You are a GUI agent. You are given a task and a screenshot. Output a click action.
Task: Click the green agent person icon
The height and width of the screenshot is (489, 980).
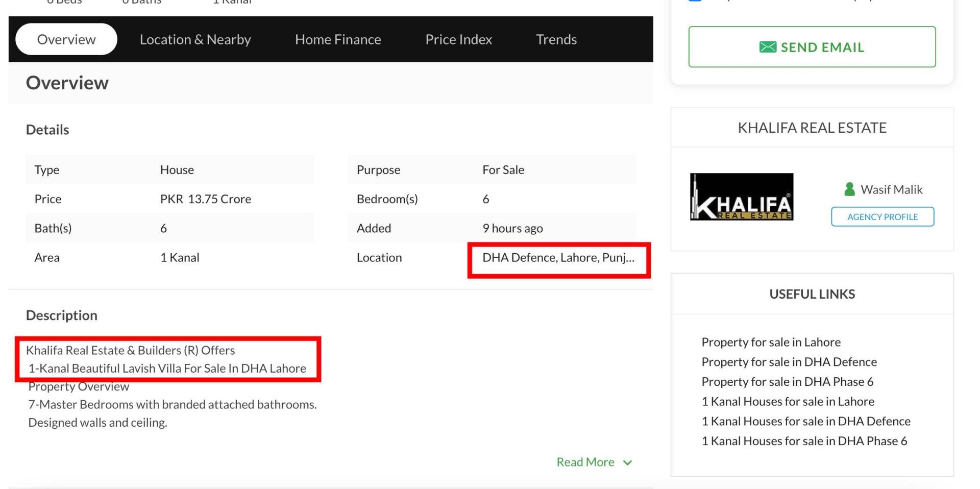pyautogui.click(x=849, y=189)
